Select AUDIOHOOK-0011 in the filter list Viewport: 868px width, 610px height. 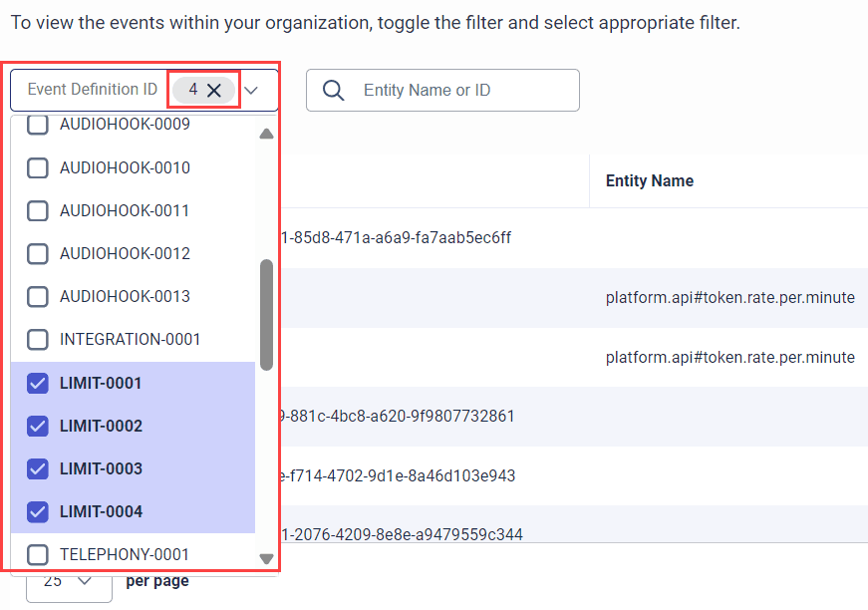click(37, 210)
